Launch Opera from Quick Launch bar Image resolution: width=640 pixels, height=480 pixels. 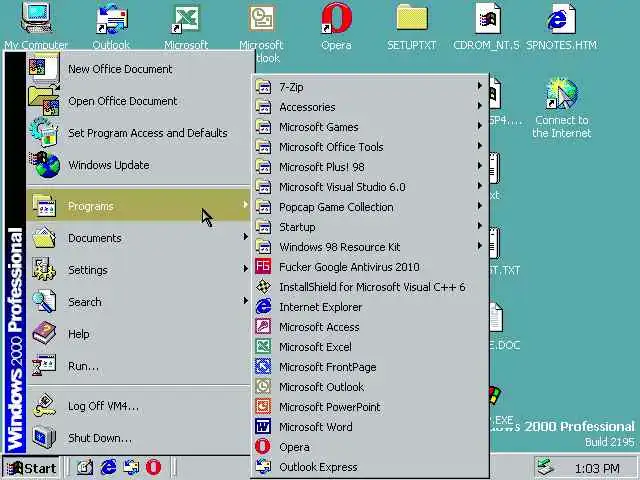coord(153,467)
